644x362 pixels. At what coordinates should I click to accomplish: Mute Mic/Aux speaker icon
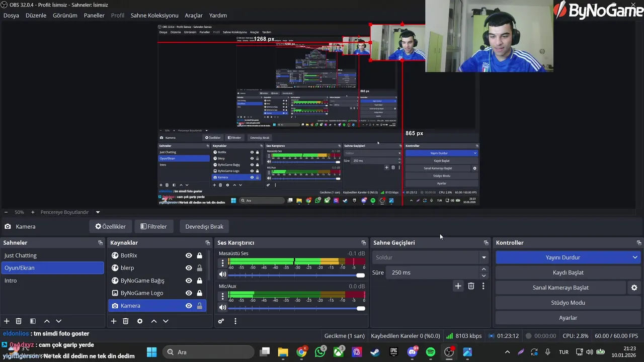[222, 307]
